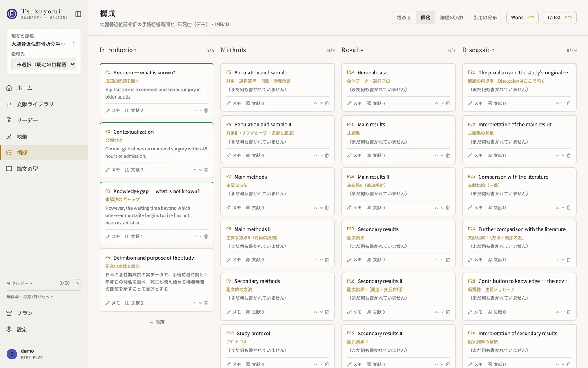Open memo for P1 Problem card
The image size is (588, 368).
[113, 110]
